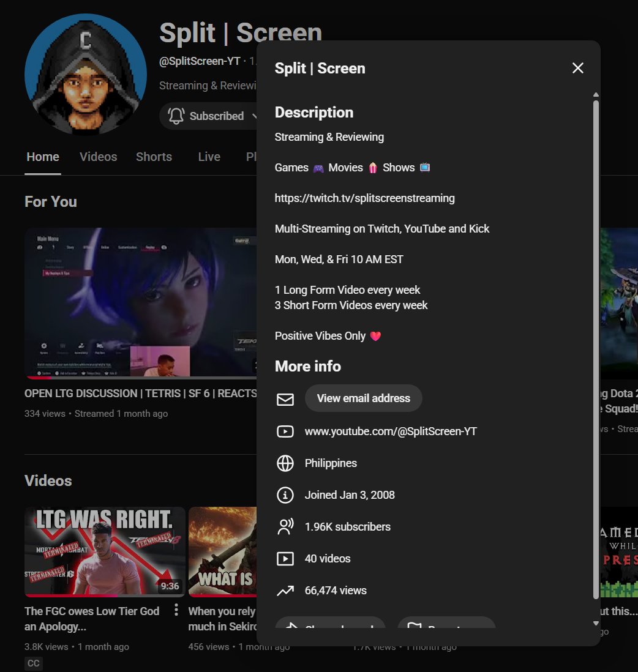
Task: Click the Philippines location text
Action: [x=331, y=463]
